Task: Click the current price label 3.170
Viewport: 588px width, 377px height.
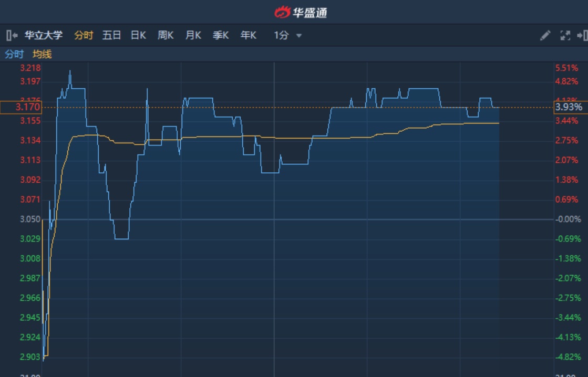Action: (x=21, y=107)
